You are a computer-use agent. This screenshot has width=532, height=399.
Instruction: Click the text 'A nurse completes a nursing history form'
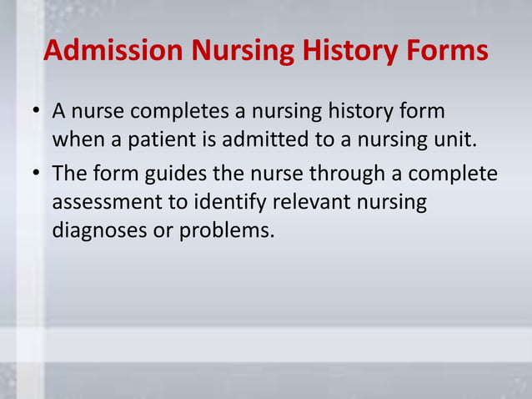[248, 111]
